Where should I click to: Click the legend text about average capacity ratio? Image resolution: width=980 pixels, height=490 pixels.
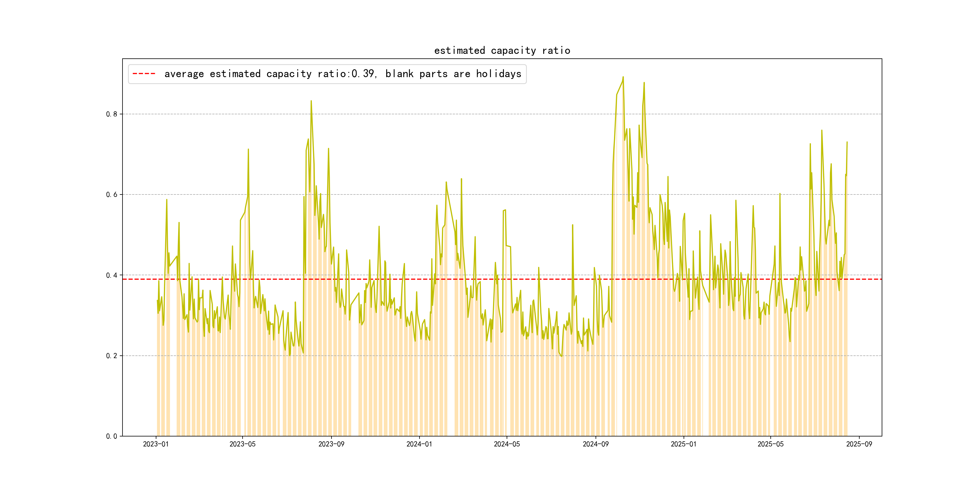click(x=342, y=74)
